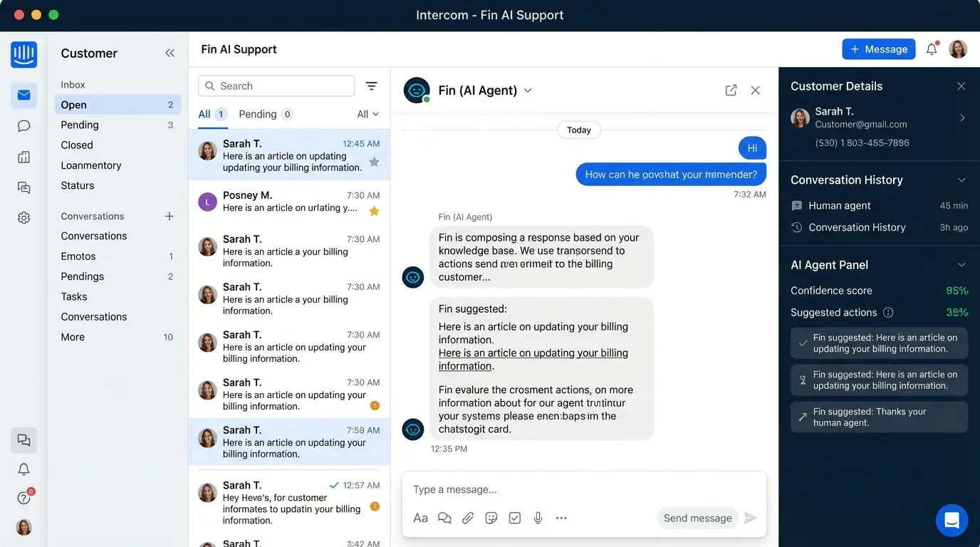Open the Reports panel icon in sidebar
This screenshot has height=547, width=980.
pyautogui.click(x=24, y=156)
